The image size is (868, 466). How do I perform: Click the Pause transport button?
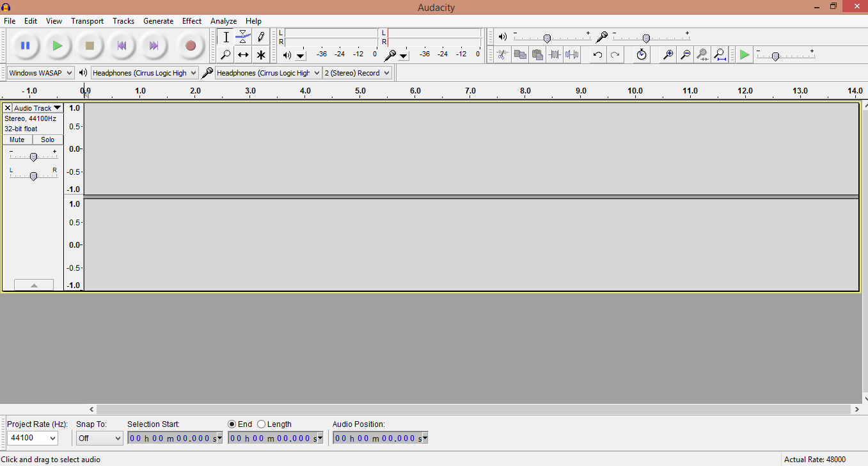(26, 45)
